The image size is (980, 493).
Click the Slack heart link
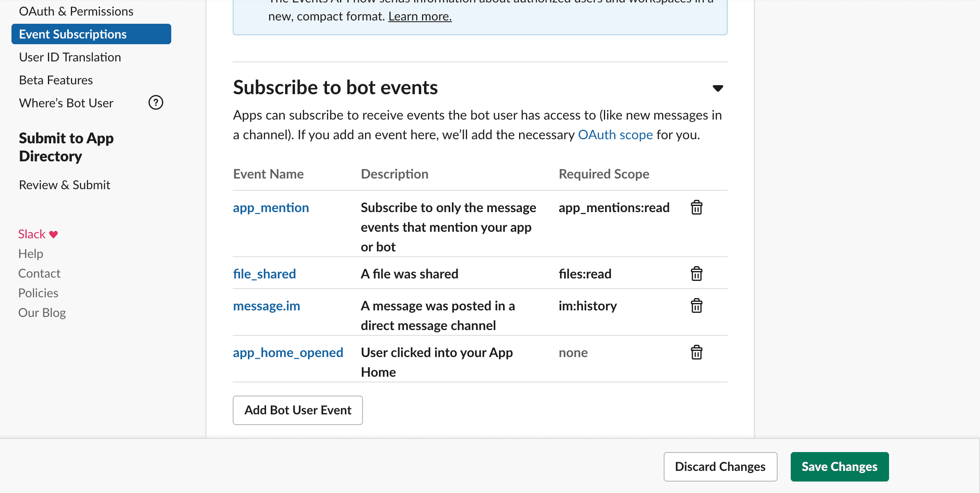38,234
